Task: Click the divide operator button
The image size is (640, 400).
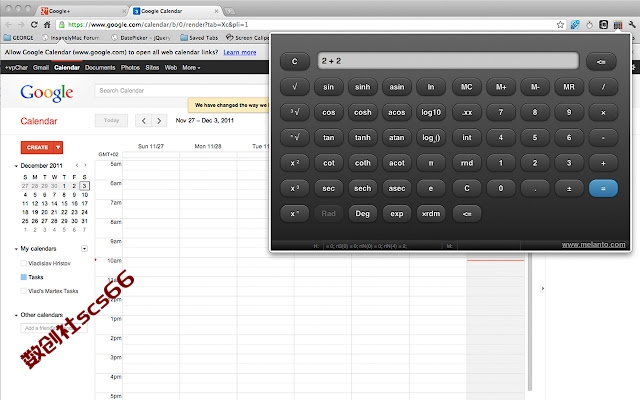Action: click(603, 87)
